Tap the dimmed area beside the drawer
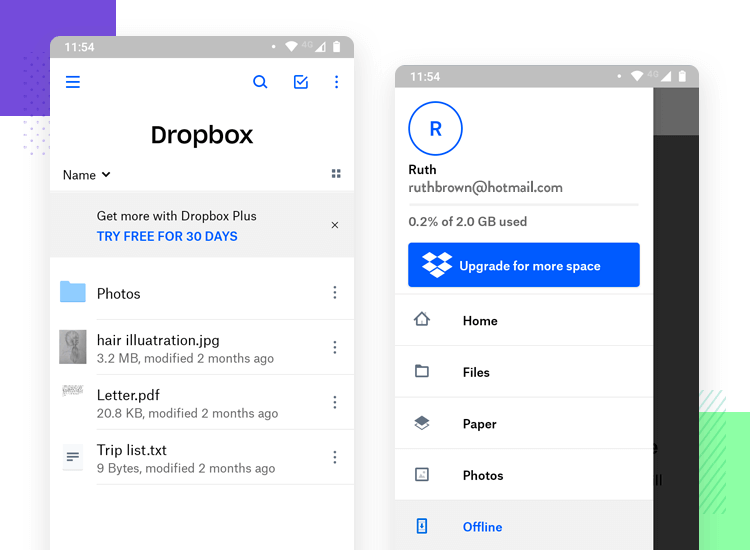The width and height of the screenshot is (750, 550). tap(676, 318)
